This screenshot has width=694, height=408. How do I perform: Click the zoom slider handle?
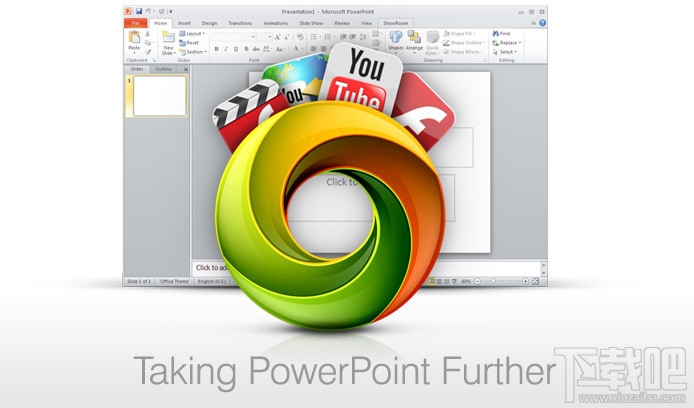click(x=493, y=281)
